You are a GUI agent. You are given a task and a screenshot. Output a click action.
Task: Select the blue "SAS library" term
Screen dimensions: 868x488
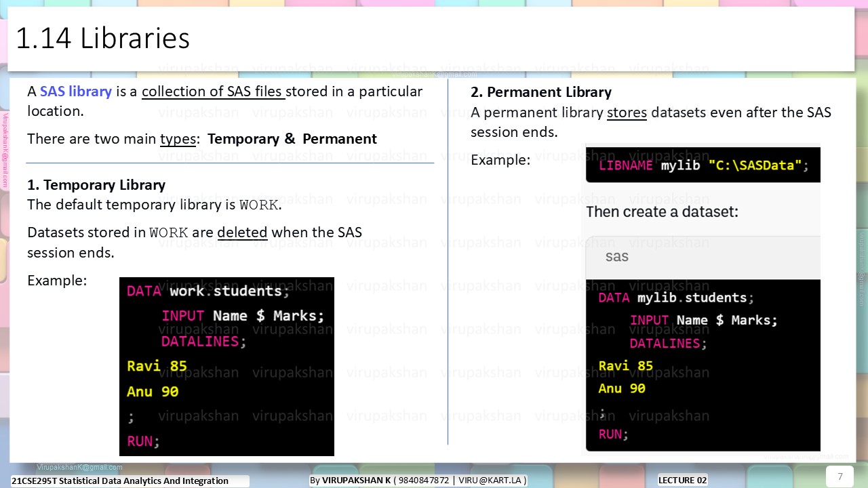[x=76, y=91]
